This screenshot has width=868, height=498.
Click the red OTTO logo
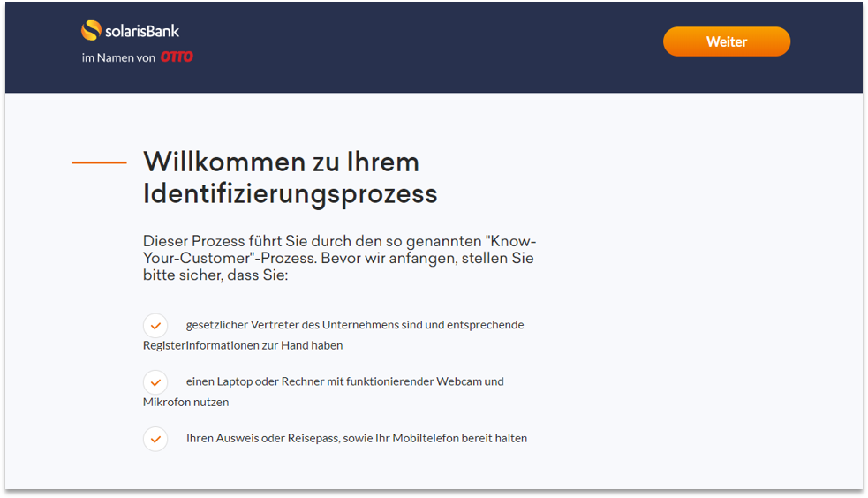click(177, 57)
